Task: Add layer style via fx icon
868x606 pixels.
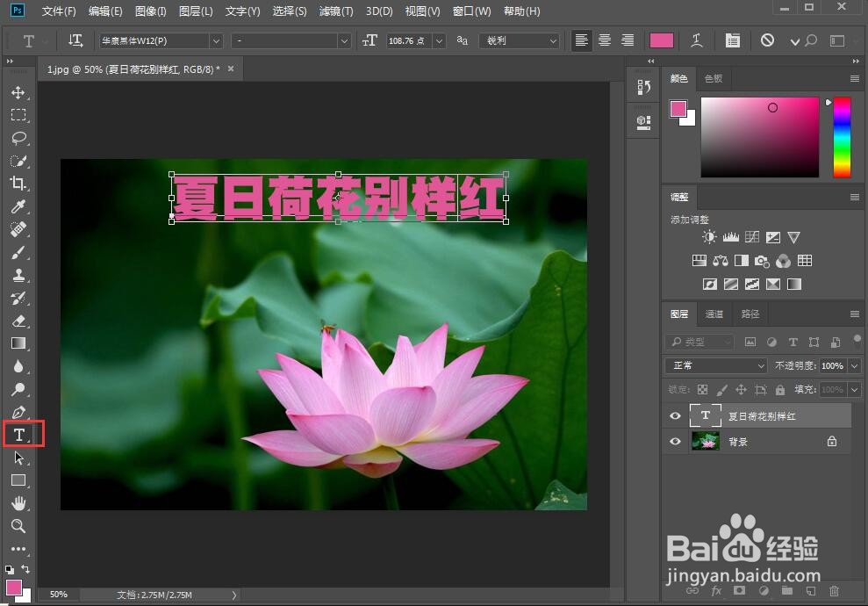Action: click(716, 591)
